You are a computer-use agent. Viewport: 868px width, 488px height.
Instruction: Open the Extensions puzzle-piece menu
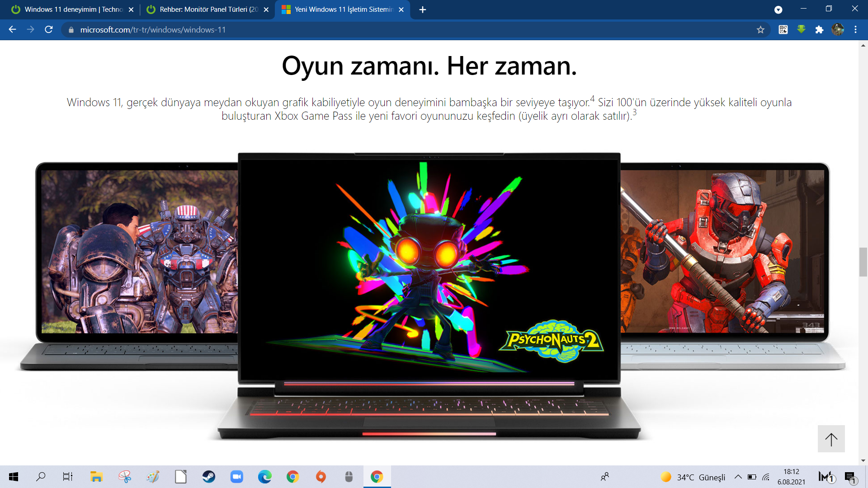tap(819, 30)
